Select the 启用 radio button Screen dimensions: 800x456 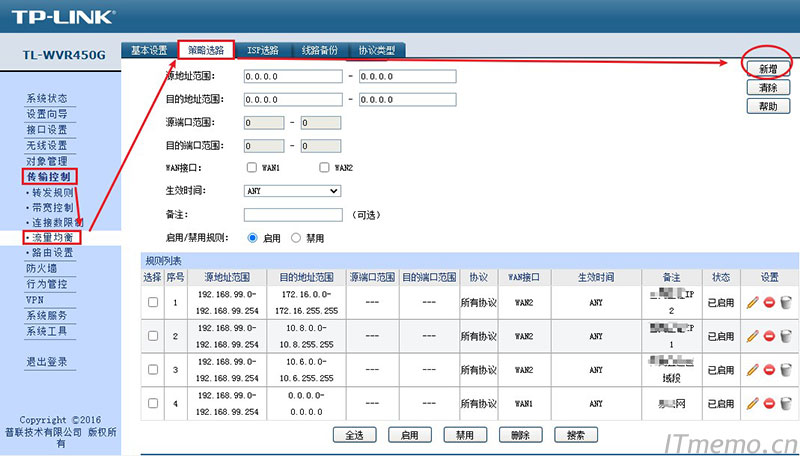(x=253, y=238)
